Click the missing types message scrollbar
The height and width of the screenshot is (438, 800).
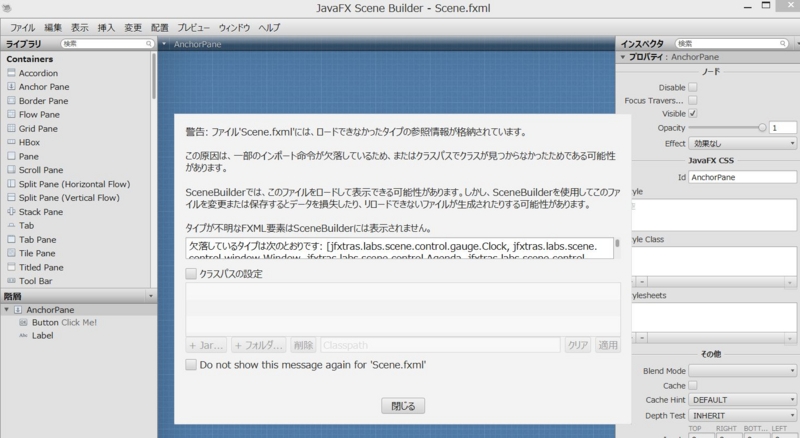click(x=617, y=244)
